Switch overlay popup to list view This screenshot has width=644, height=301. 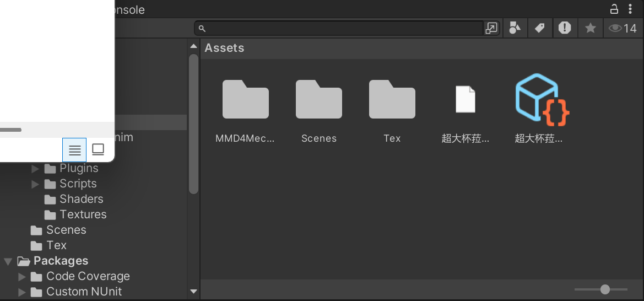click(74, 150)
